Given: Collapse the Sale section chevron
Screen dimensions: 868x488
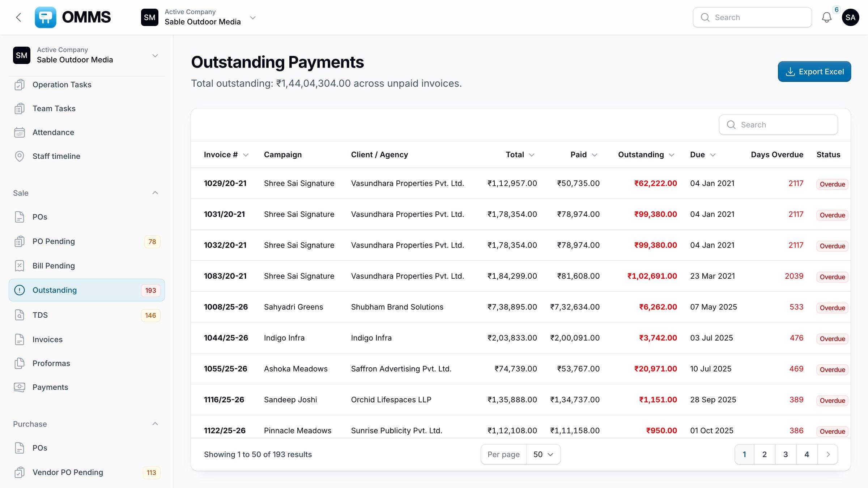Looking at the screenshot, I should point(155,193).
